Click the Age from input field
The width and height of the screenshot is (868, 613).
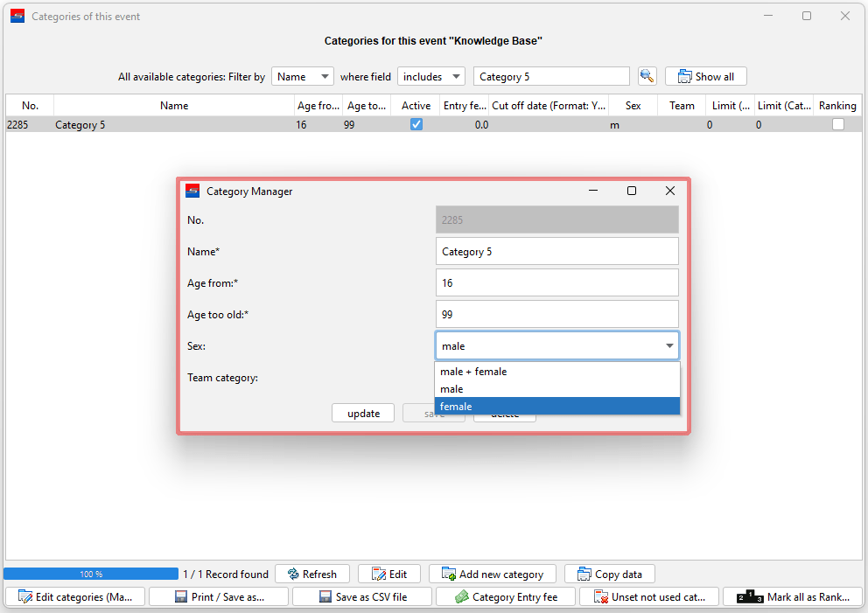pos(556,282)
